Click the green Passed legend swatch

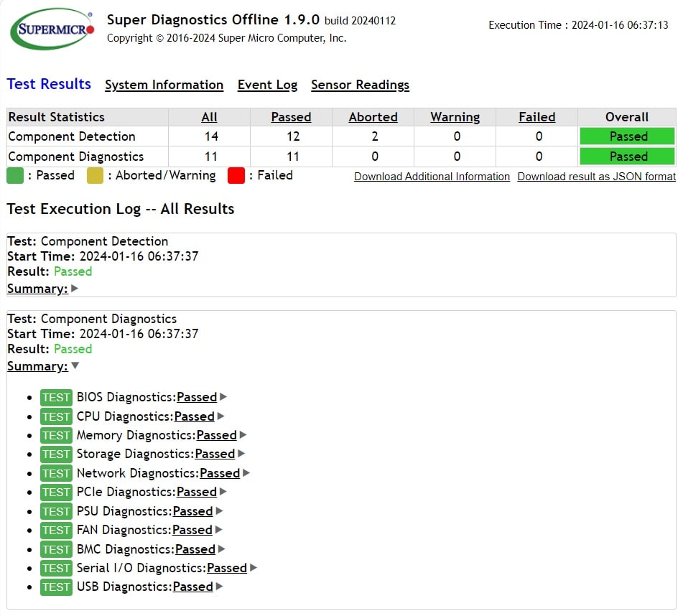pos(14,175)
